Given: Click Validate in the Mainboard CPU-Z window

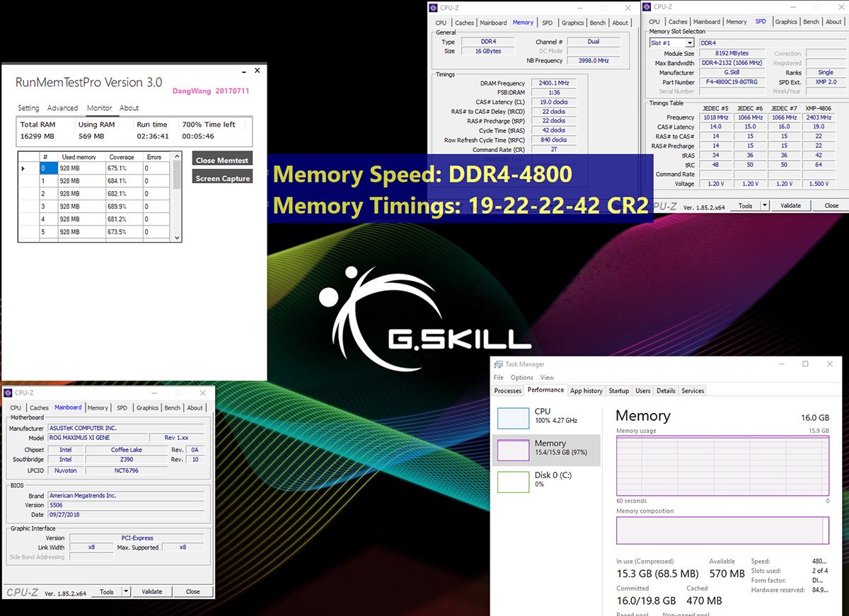Looking at the screenshot, I should click(x=151, y=592).
